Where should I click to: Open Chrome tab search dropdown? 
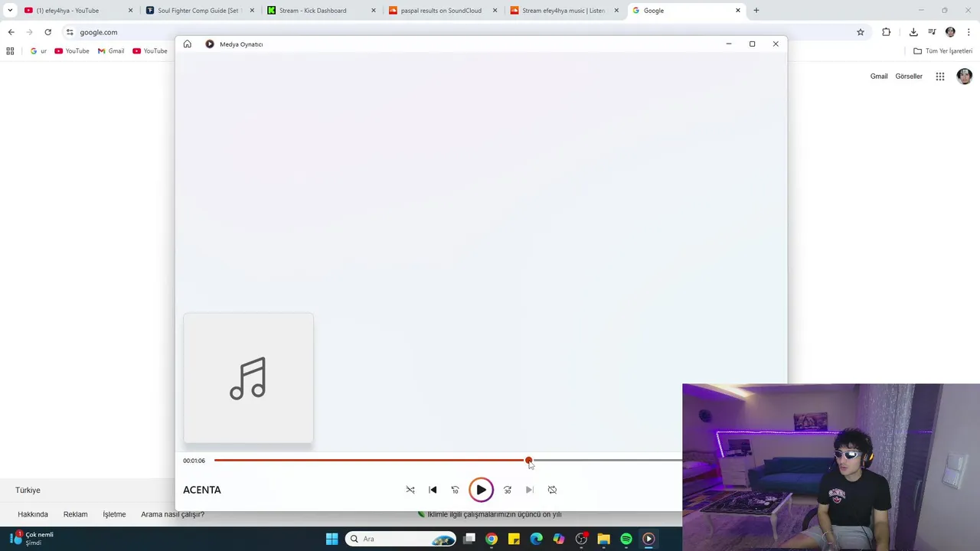click(10, 11)
